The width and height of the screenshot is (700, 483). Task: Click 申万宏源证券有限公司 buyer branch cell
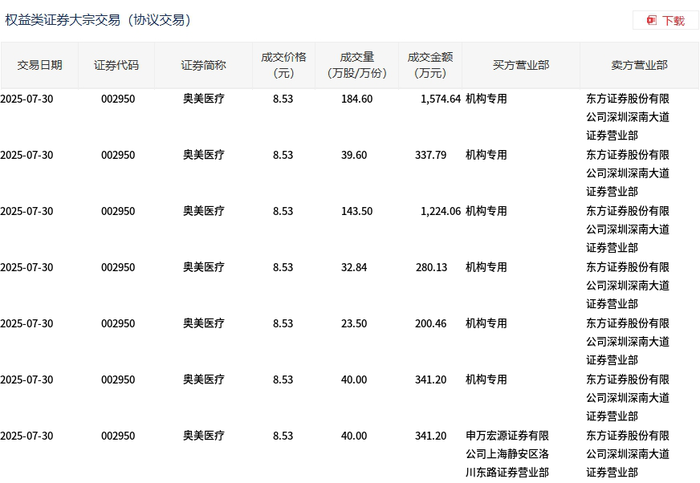click(x=507, y=454)
